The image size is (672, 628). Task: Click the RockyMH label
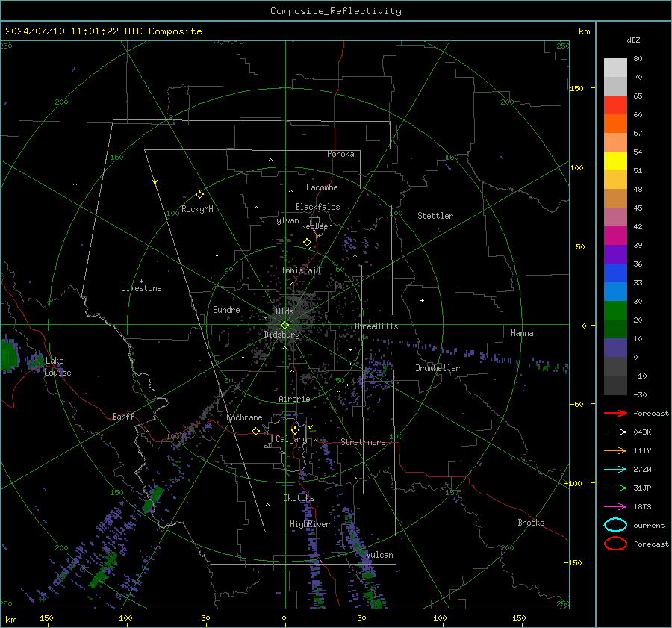[197, 209]
